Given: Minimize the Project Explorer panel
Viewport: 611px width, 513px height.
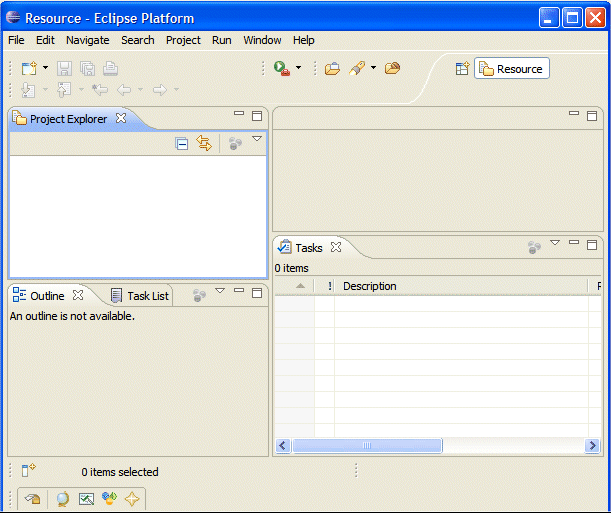Looking at the screenshot, I should 239,113.
